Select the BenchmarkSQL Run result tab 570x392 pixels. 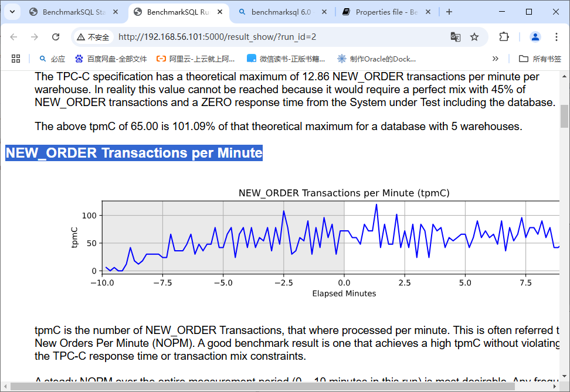[x=178, y=12]
